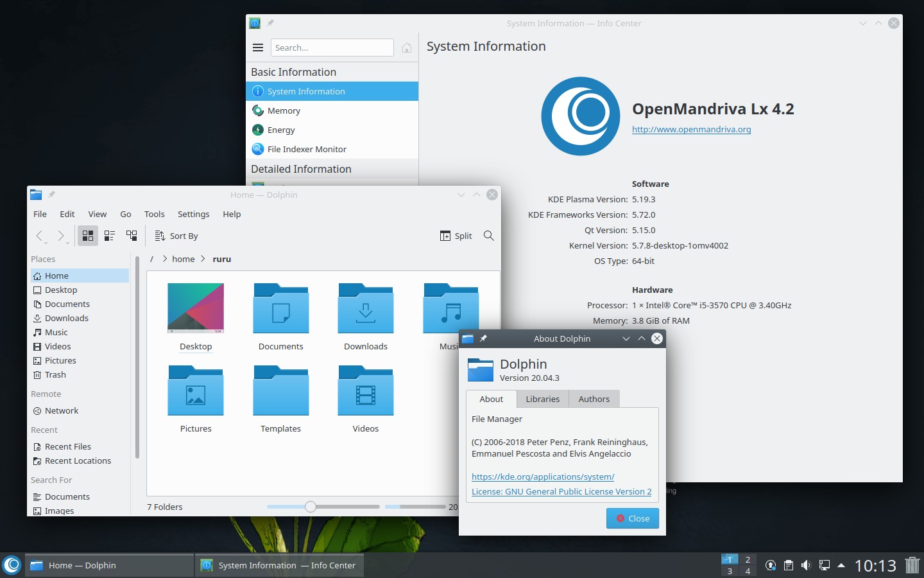Open the Tools menu in Dolphin
Screen dimensions: 924x578
[x=155, y=214]
